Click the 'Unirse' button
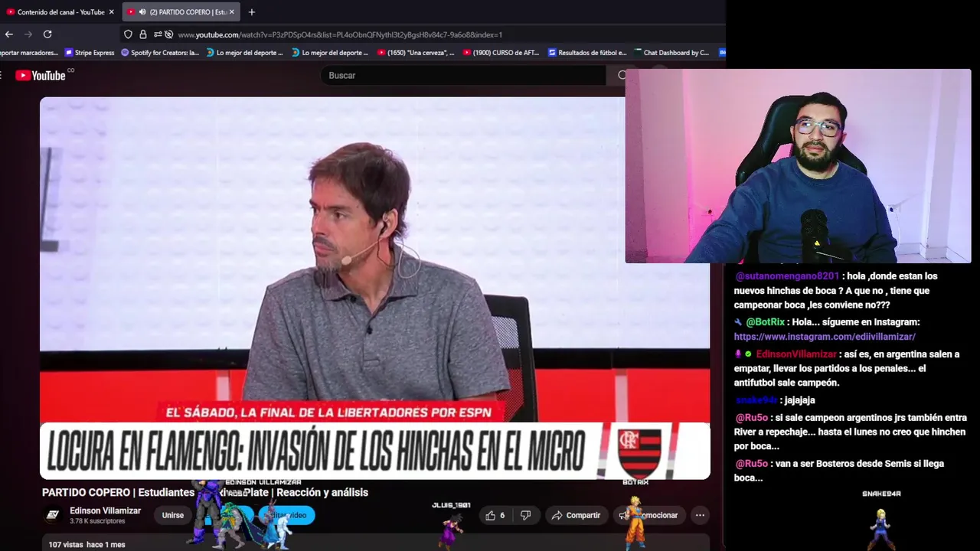 point(173,515)
